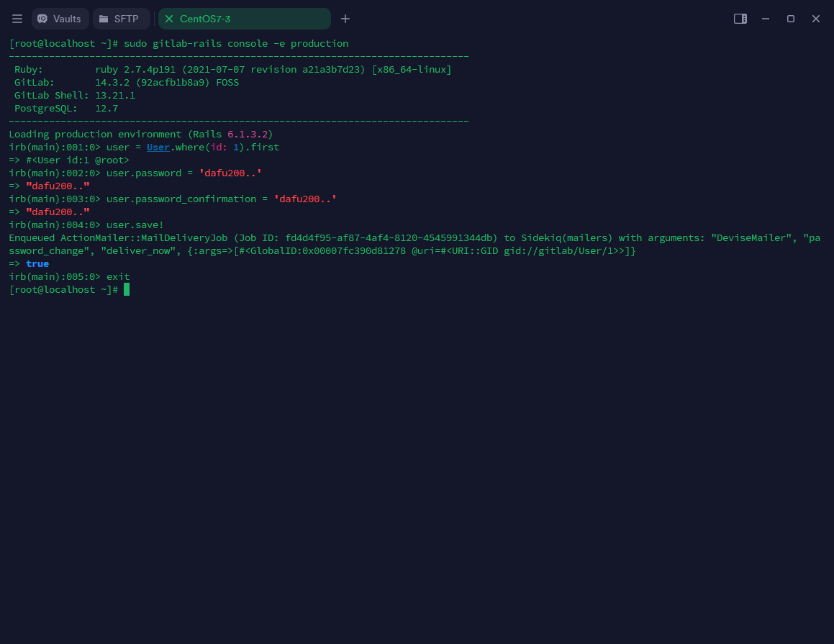The height and width of the screenshot is (644, 834).
Task: Click the Ruby version line 'ruby 2.7.4p191'
Action: point(135,70)
